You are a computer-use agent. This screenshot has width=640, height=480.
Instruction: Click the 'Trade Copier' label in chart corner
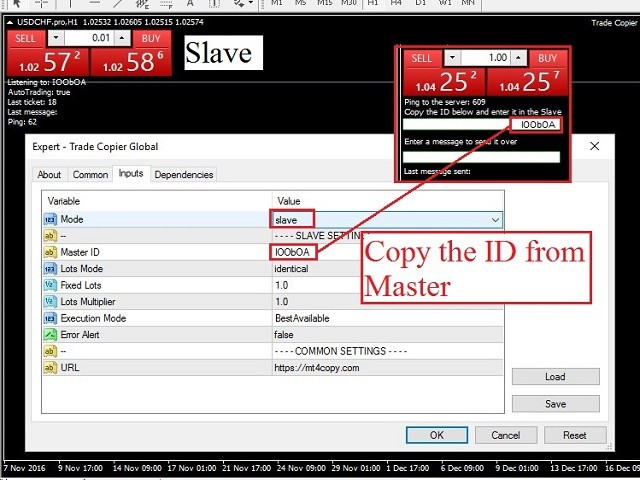click(x=614, y=23)
